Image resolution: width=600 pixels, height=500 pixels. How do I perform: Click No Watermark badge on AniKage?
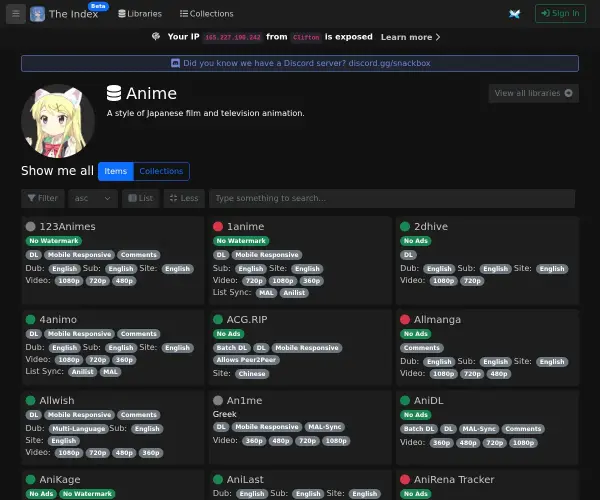(x=87, y=494)
